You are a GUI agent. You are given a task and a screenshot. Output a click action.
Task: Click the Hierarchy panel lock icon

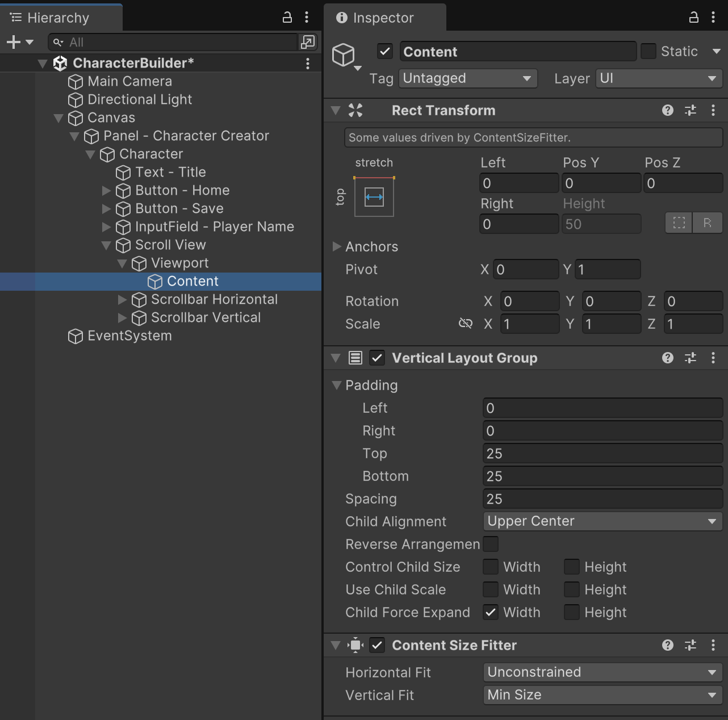click(287, 18)
